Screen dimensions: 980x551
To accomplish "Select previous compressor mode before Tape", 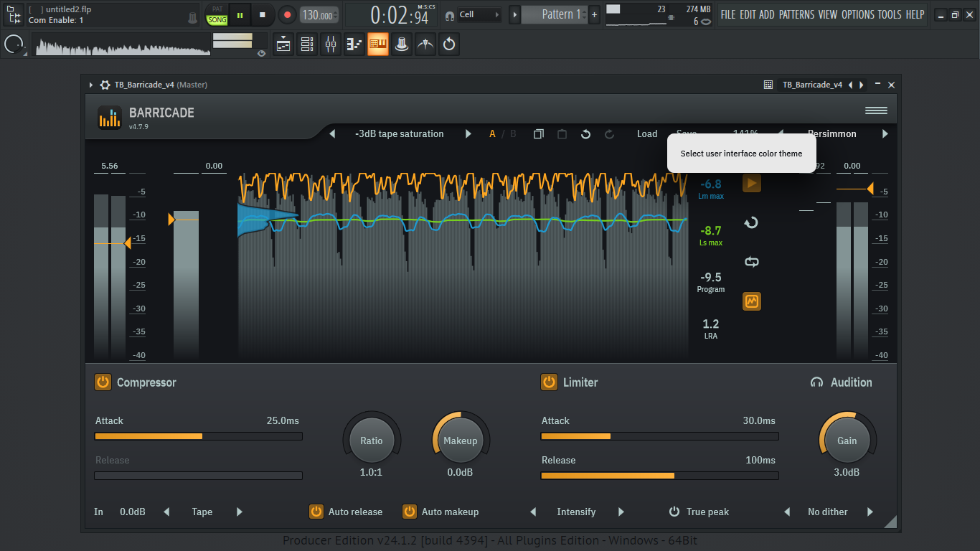I will click(166, 512).
